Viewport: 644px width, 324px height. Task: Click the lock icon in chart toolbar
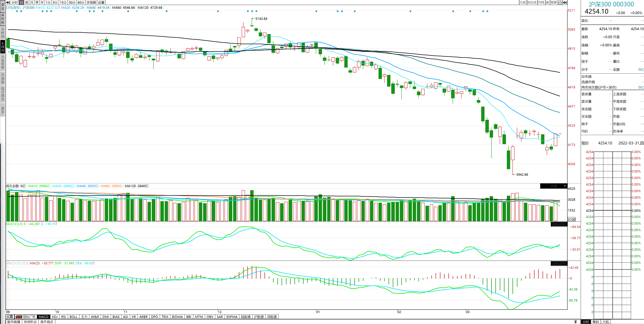tap(560, 3)
